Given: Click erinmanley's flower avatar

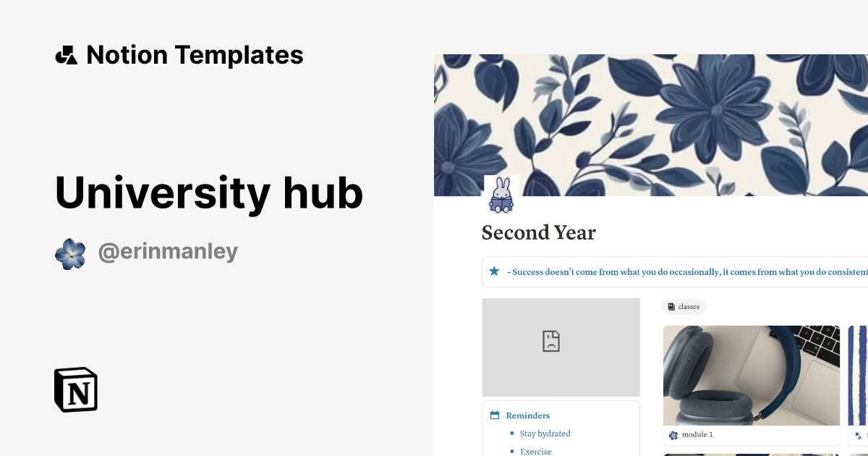Looking at the screenshot, I should [70, 253].
